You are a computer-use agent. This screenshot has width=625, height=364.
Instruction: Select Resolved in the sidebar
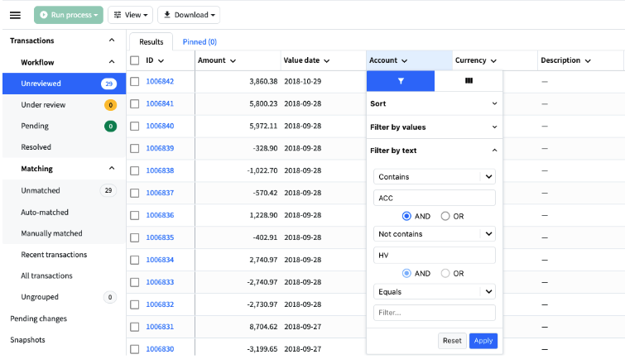65,147
